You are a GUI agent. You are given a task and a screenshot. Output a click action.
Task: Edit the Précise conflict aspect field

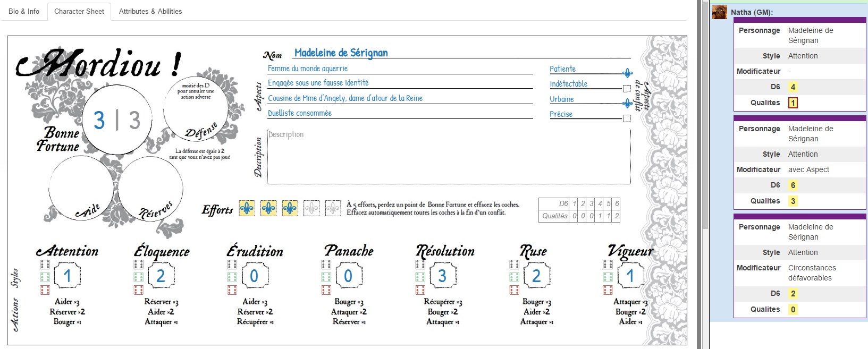pyautogui.click(x=585, y=114)
